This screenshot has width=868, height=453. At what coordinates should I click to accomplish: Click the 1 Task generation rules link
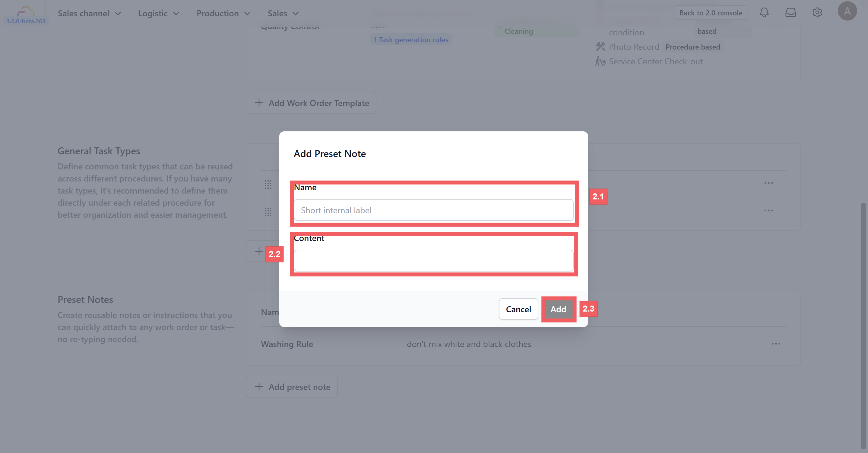411,40
